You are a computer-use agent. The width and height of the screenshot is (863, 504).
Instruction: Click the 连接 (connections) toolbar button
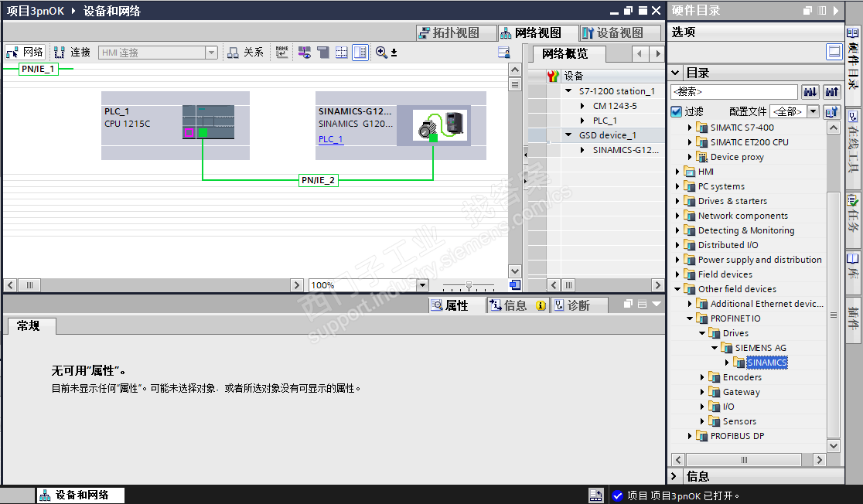(x=72, y=53)
